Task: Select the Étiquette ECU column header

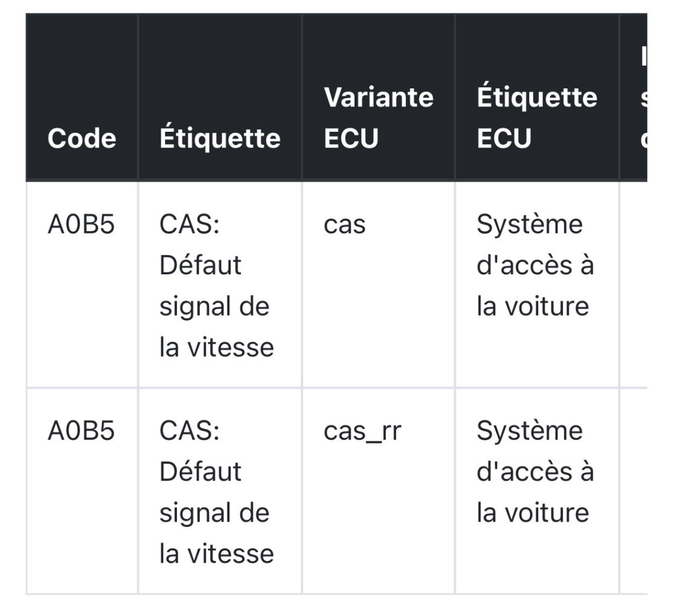Action: tap(536, 117)
